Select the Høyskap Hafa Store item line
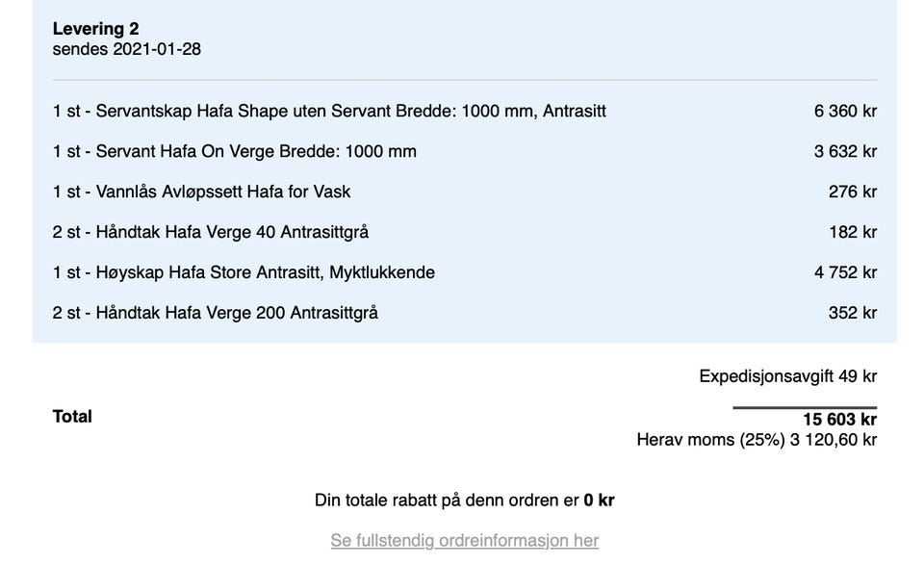Screen dimensions: 924x565 click(x=244, y=272)
